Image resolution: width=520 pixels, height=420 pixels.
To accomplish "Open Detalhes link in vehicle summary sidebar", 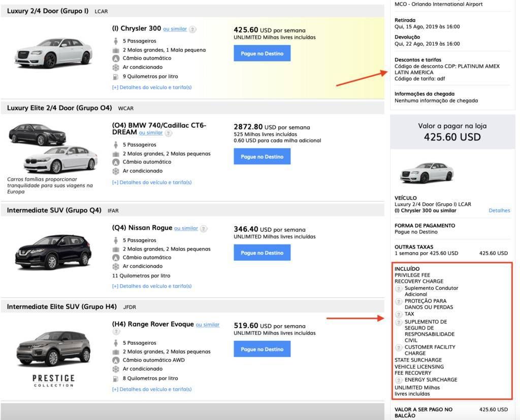I will click(499, 211).
